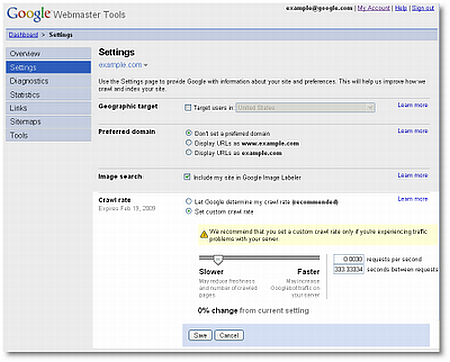The height and width of the screenshot is (362, 450).
Task: Click the 0% change from current setting text
Action: pos(253,310)
